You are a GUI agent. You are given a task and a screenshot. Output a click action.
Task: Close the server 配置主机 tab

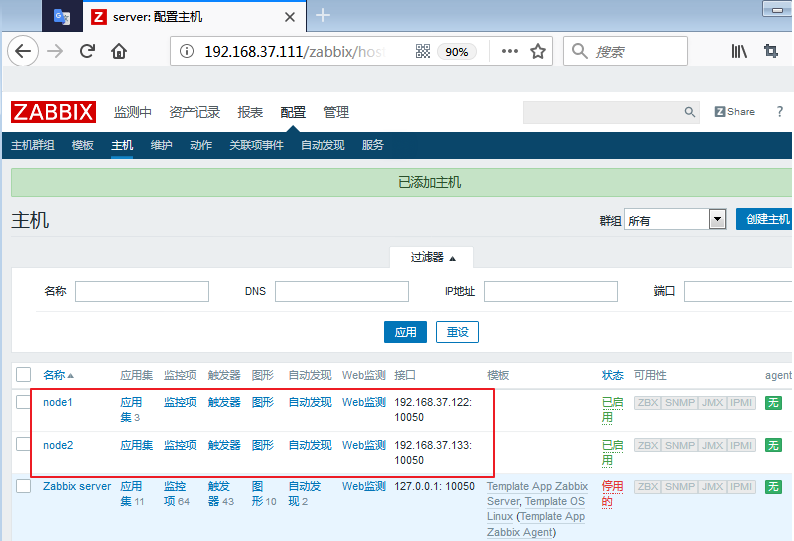[x=290, y=17]
